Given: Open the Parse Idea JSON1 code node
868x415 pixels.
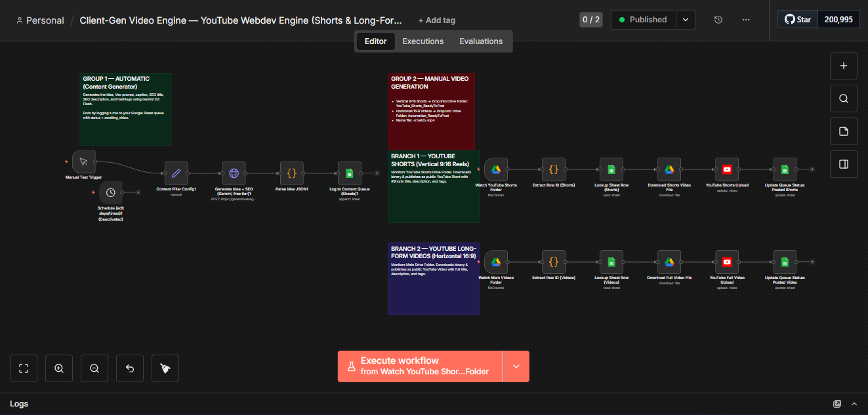Looking at the screenshot, I should tap(291, 173).
